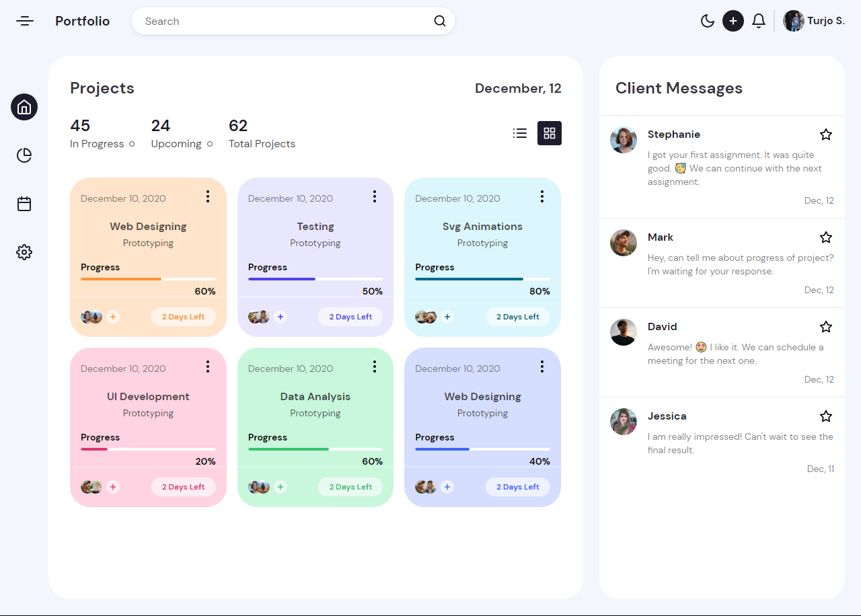The width and height of the screenshot is (861, 616).
Task: Switch to list view of projects
Action: pos(519,133)
